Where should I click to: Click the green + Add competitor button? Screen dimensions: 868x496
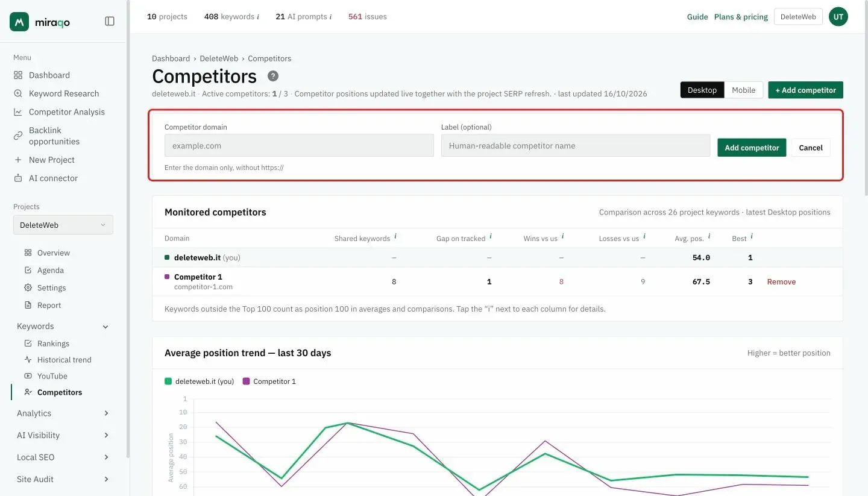(x=805, y=90)
